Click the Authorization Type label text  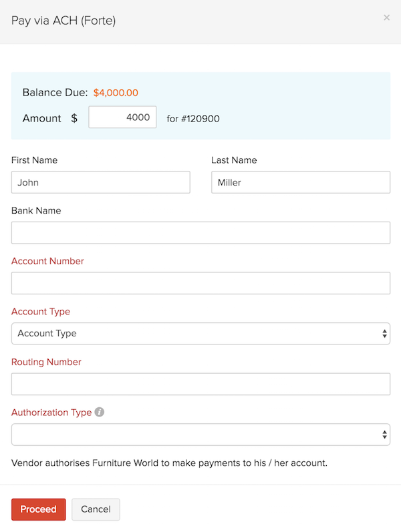pyautogui.click(x=51, y=413)
